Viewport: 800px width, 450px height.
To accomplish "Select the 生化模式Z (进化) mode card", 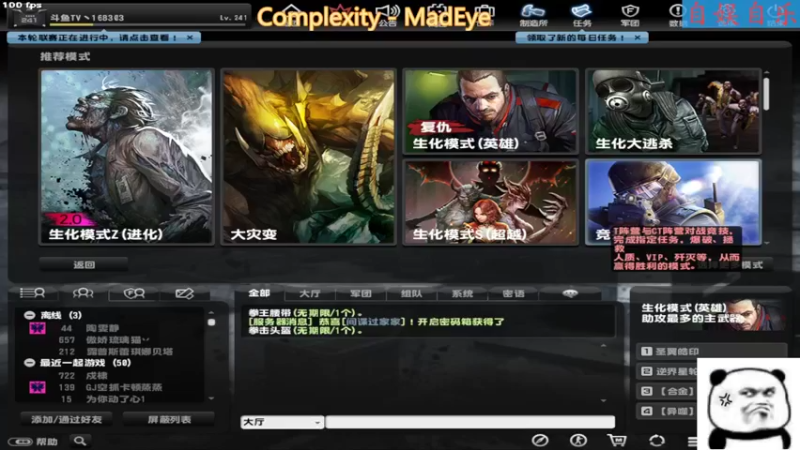I will [x=127, y=157].
